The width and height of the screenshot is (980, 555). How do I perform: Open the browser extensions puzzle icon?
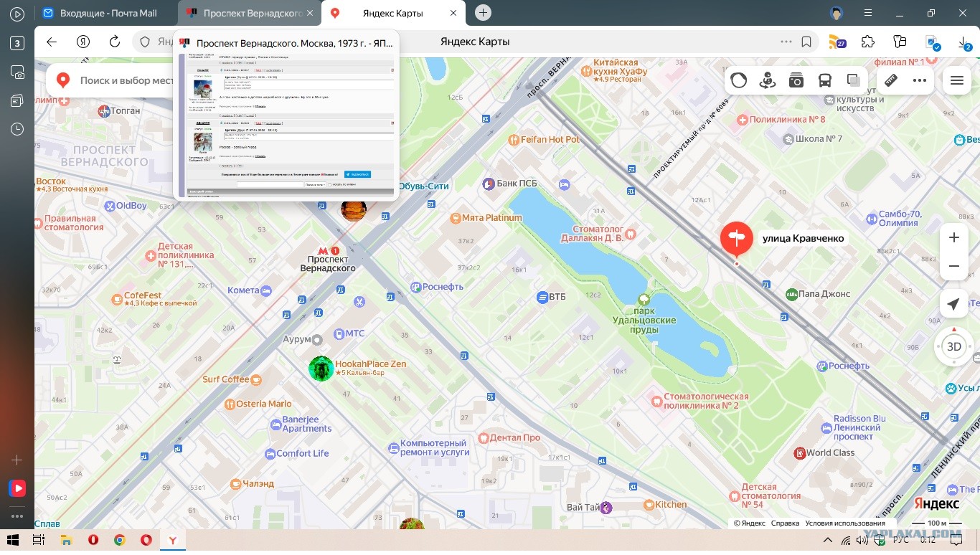point(868,42)
